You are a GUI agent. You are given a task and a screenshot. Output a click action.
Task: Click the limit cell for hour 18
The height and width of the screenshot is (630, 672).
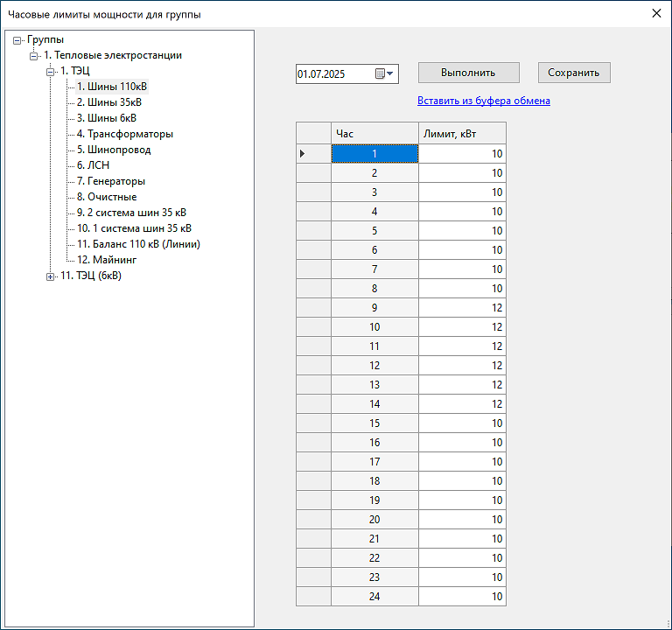point(462,481)
